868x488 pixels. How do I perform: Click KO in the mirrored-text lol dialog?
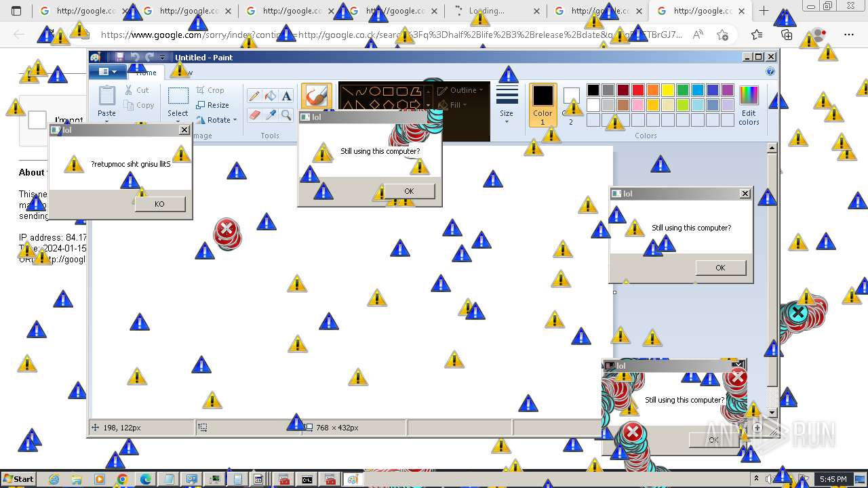[x=160, y=204]
